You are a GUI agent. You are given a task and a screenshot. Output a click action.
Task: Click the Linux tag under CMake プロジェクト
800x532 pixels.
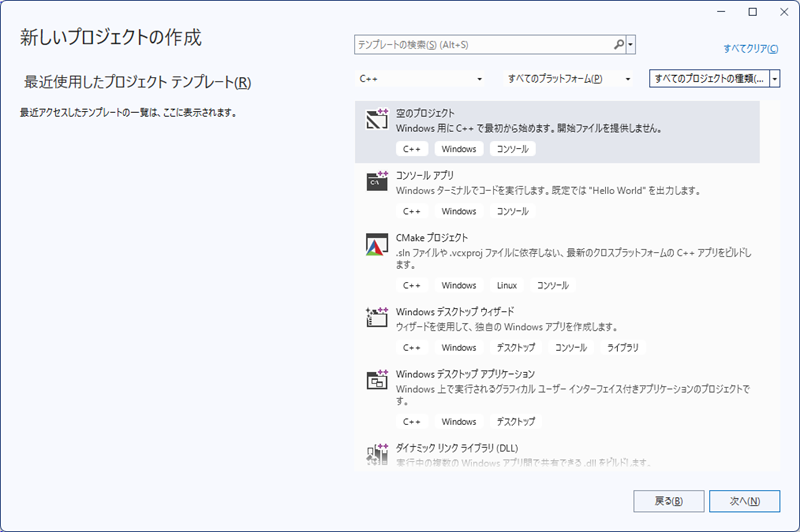tap(507, 286)
